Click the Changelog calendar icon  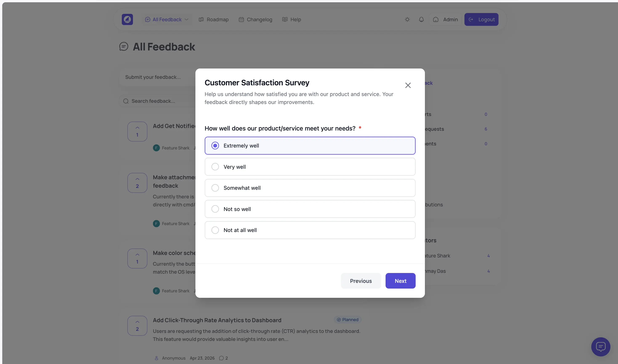241,19
